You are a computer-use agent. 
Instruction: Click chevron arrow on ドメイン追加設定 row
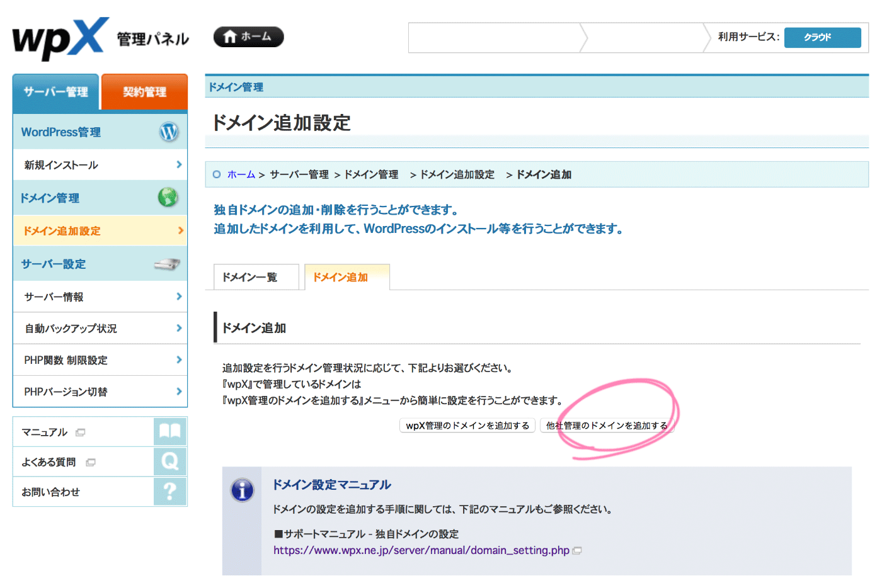(181, 230)
